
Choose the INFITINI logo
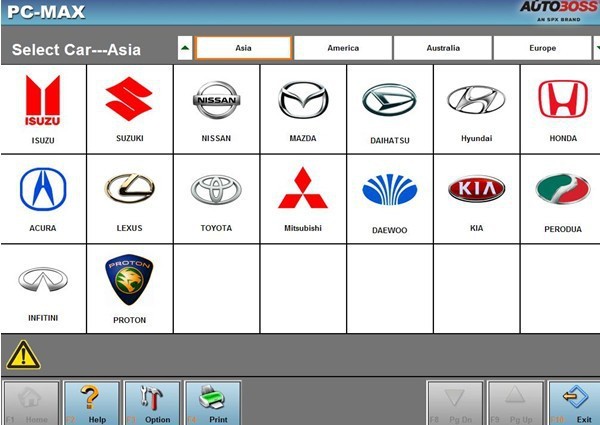pos(43,289)
